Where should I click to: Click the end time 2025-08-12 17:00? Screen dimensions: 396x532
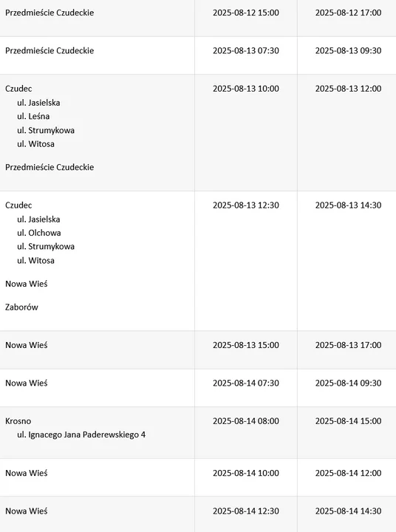348,13
